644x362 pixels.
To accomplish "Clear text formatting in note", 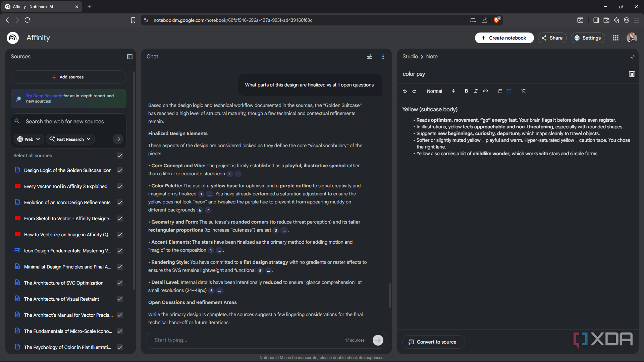I will (x=523, y=91).
